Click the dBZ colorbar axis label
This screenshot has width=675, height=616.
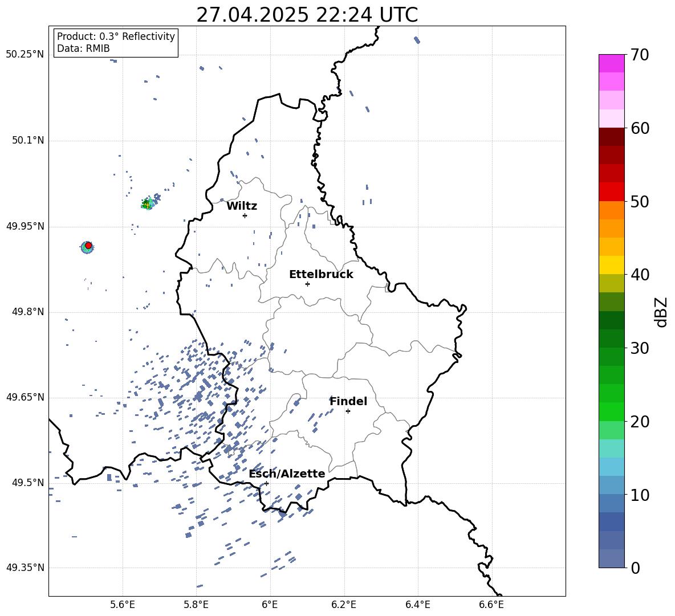click(661, 312)
